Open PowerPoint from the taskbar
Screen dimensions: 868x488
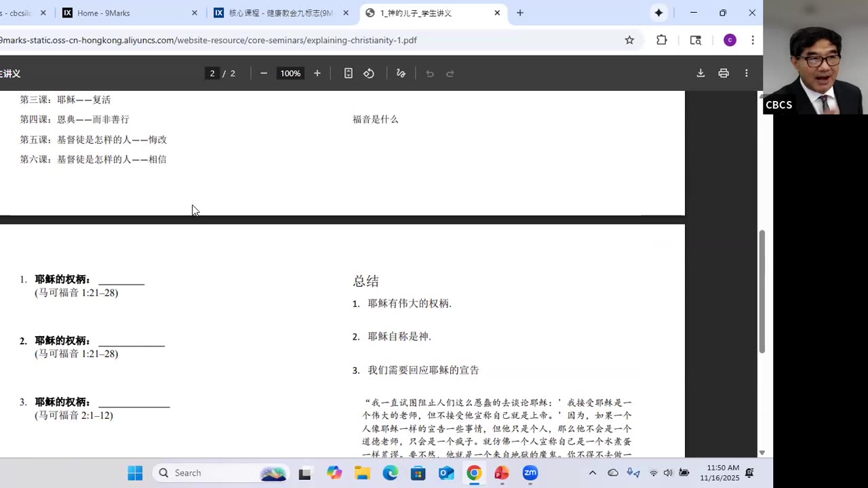502,473
